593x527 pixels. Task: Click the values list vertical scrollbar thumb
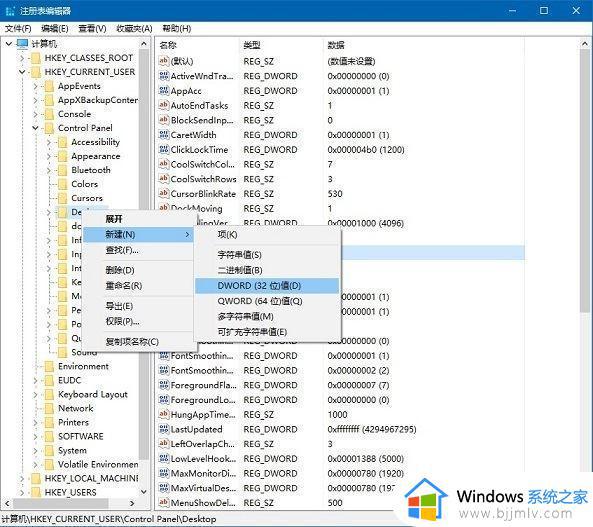[585, 182]
